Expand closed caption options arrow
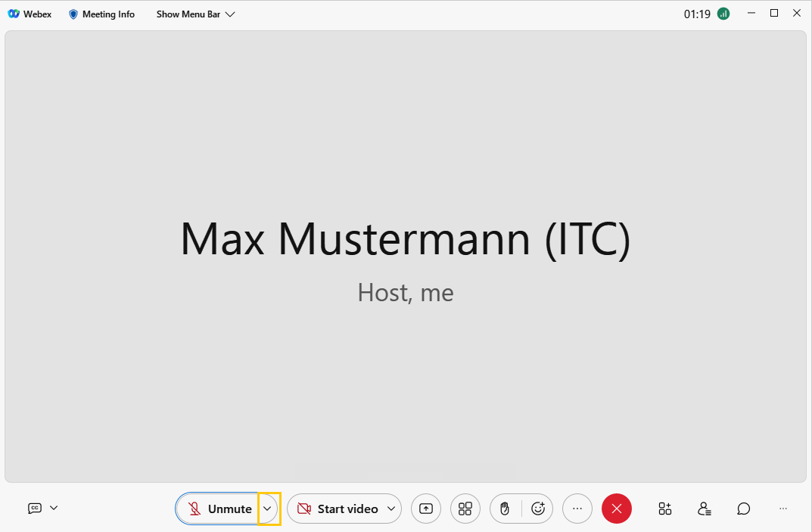 pos(54,508)
